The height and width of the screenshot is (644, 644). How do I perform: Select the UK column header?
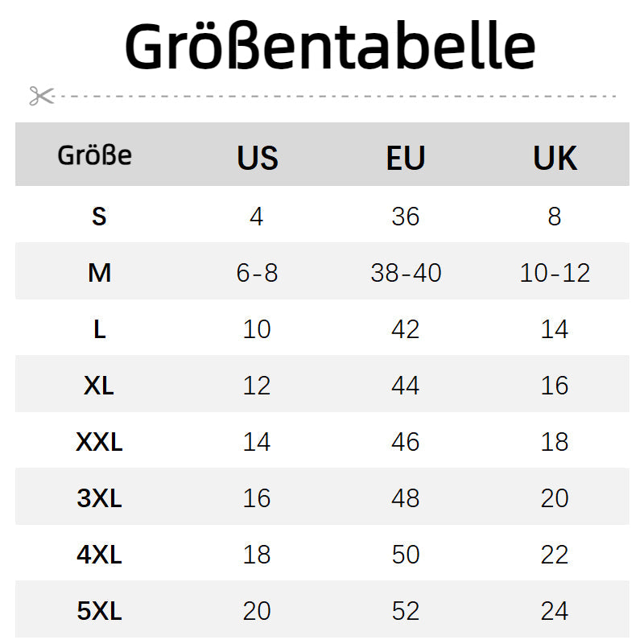555,158
